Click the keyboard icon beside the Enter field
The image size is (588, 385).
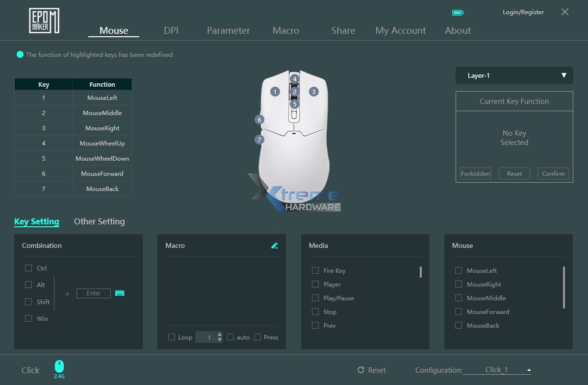[x=119, y=293]
